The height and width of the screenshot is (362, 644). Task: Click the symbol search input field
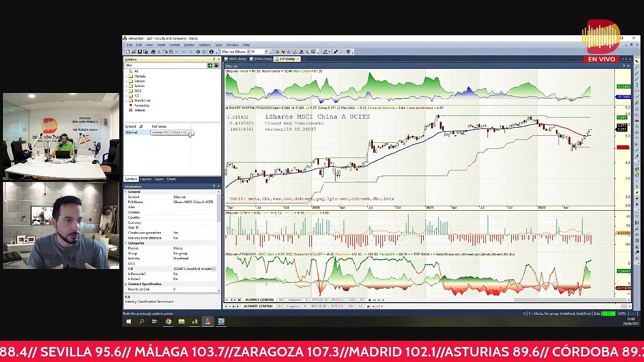click(166, 65)
